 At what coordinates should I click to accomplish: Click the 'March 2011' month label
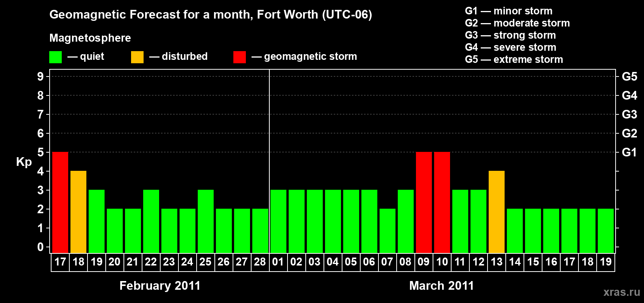tap(442, 286)
